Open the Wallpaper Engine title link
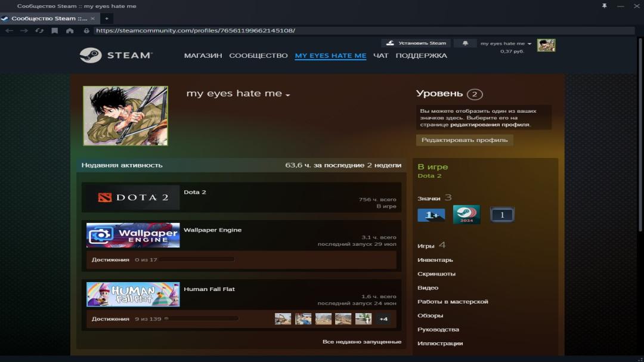This screenshot has width=644, height=362. [x=212, y=230]
